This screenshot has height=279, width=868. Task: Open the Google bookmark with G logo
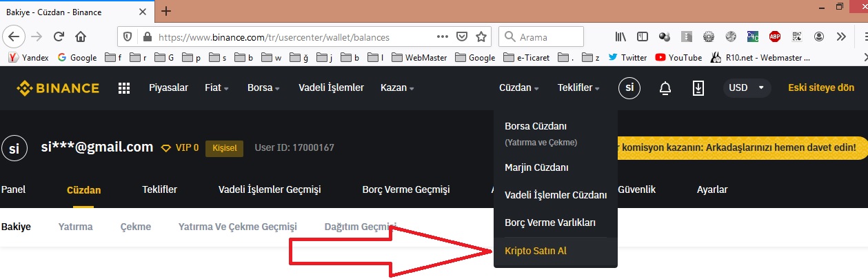click(77, 57)
